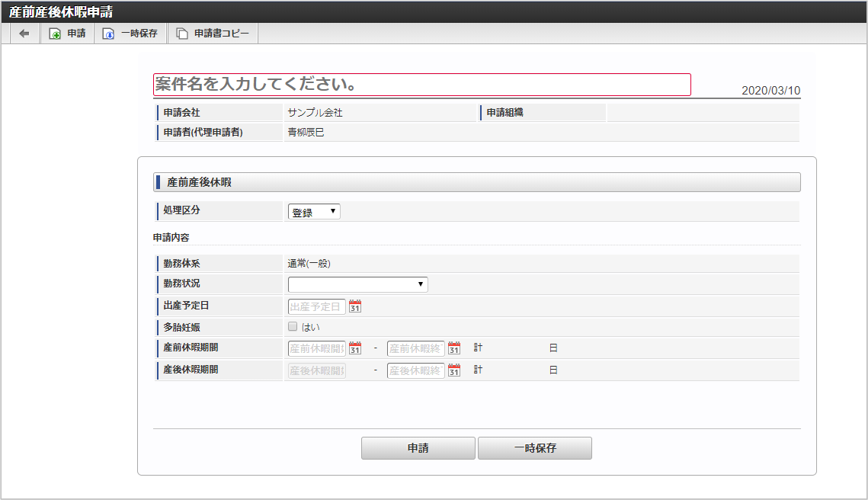Image resolution: width=868 pixels, height=500 pixels.
Task: Check the 多胎妊娠 はい checkbox
Action: (293, 327)
